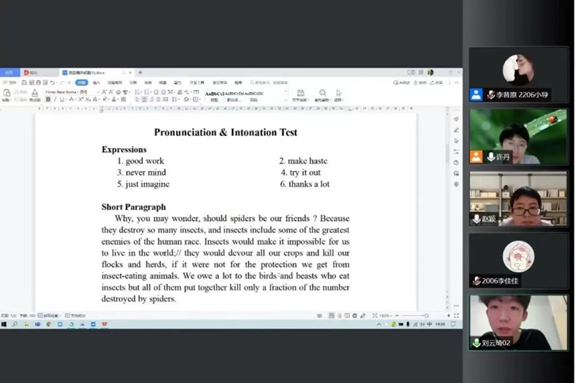Open the Insert ribbon tab next to Home
The image size is (576, 383).
click(x=96, y=83)
